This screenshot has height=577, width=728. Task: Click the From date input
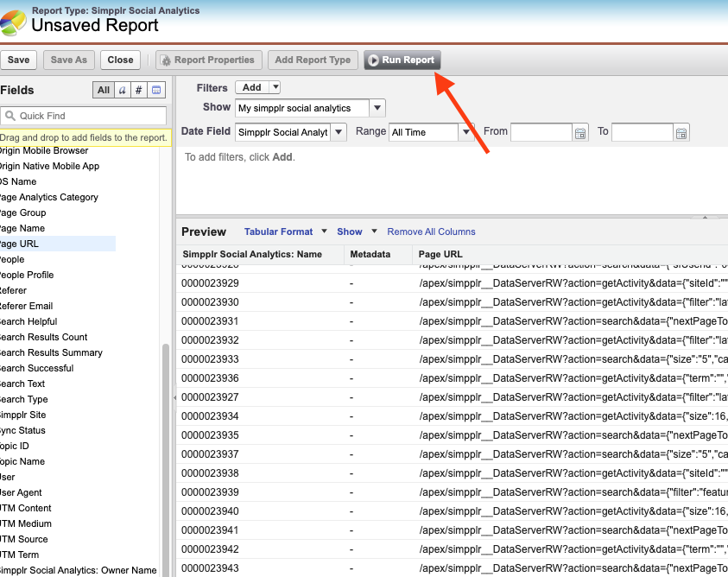(x=541, y=132)
